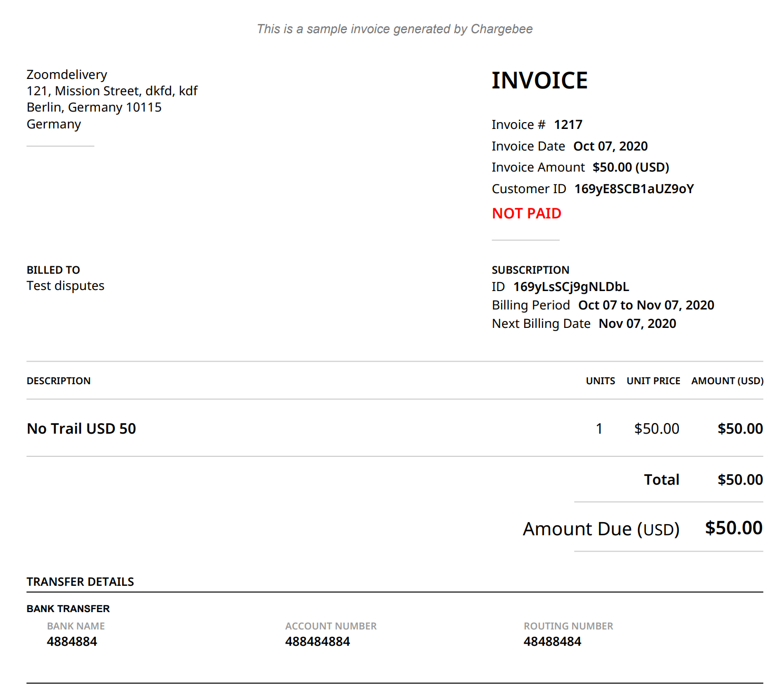Select the bank name value 4884884
Viewport: 780px width, 700px height.
click(x=72, y=642)
